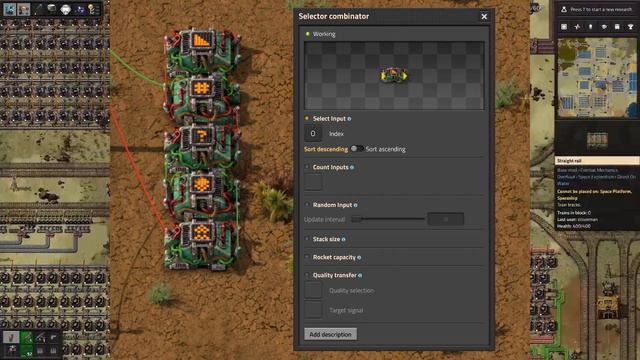
Task: Click the minimap
Action: tap(597, 78)
